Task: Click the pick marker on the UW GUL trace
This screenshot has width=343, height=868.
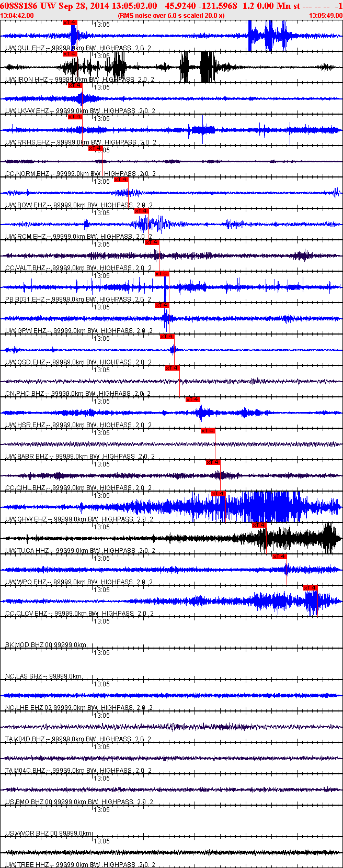Action: [70, 23]
